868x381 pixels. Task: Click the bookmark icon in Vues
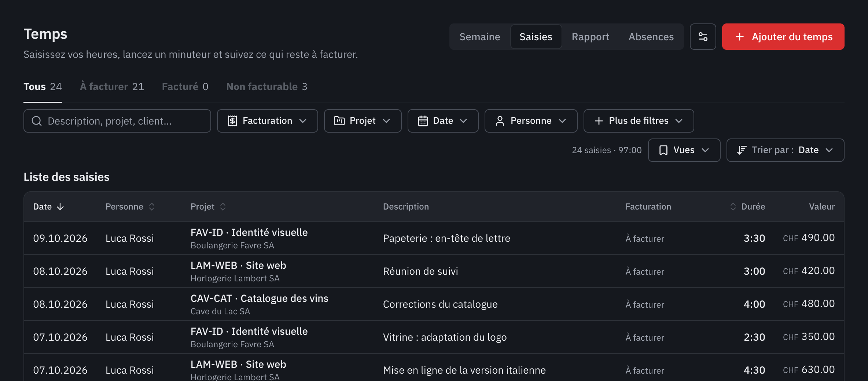[x=663, y=150]
